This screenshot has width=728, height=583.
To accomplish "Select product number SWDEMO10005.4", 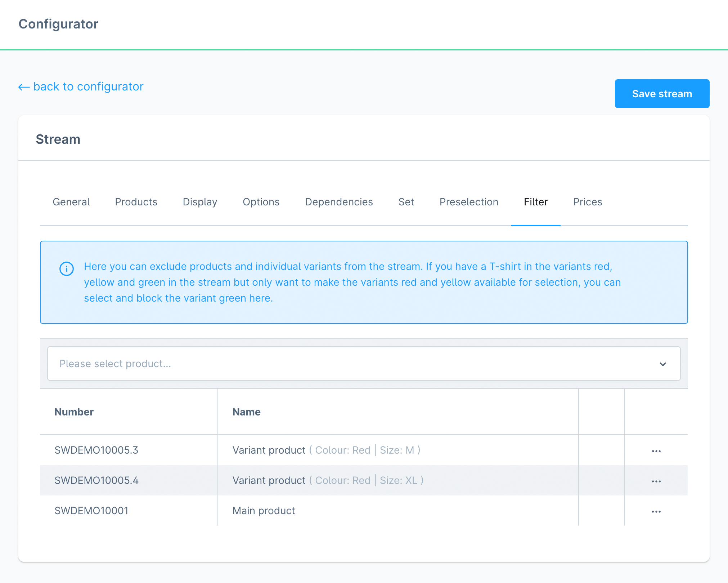I will click(x=96, y=480).
